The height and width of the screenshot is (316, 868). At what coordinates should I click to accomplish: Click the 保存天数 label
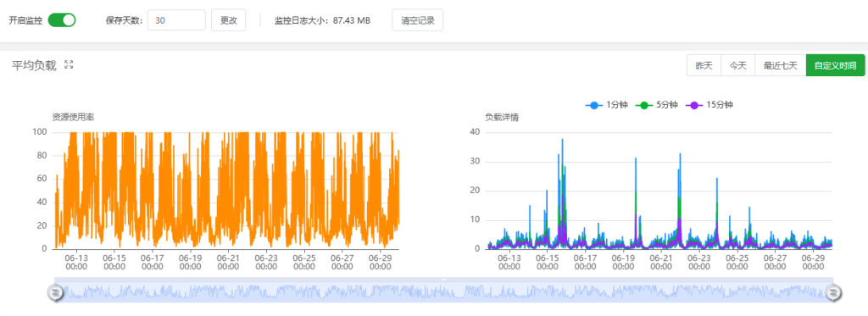(125, 20)
